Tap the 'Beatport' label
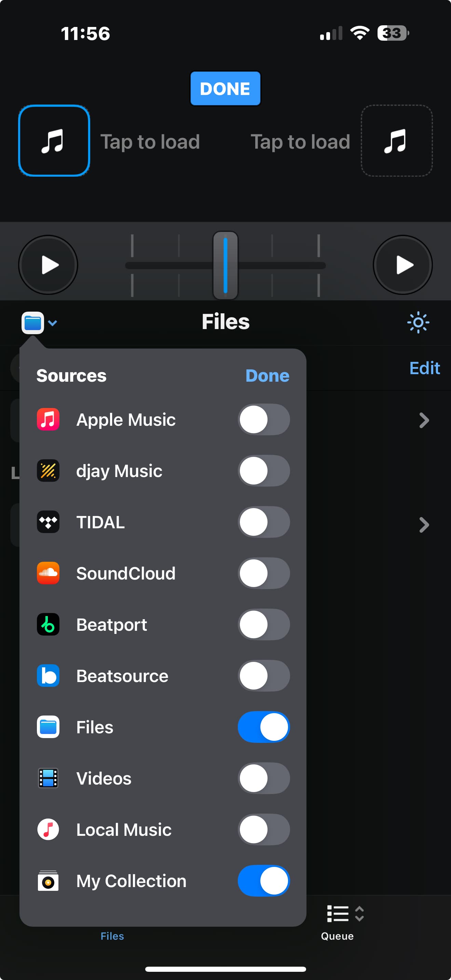This screenshot has height=980, width=451. tap(111, 625)
